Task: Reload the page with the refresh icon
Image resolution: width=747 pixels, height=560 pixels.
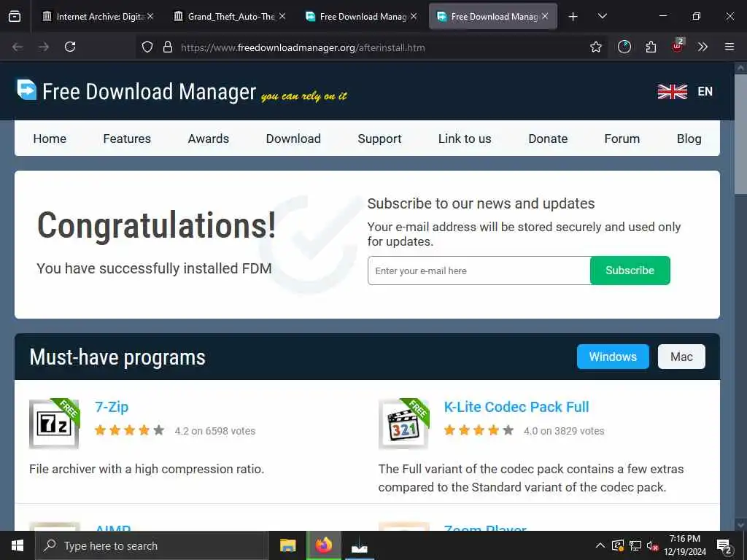Action: 70,47
